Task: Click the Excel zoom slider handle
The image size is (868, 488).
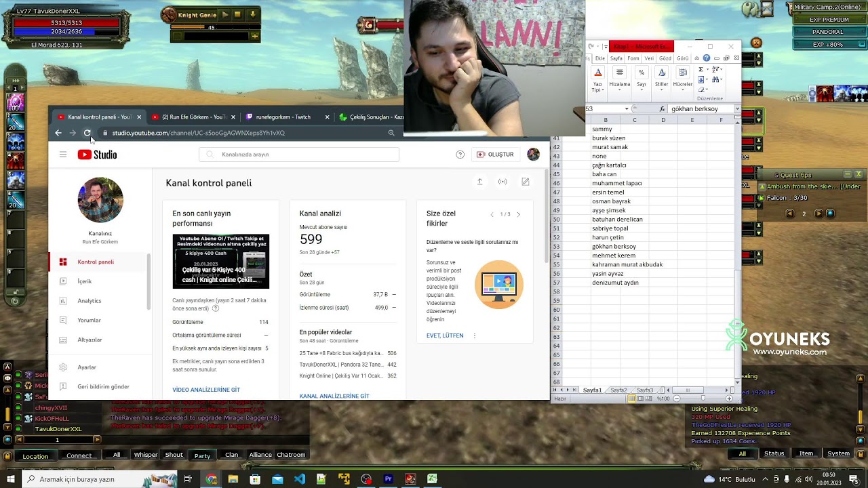Action: coord(703,398)
